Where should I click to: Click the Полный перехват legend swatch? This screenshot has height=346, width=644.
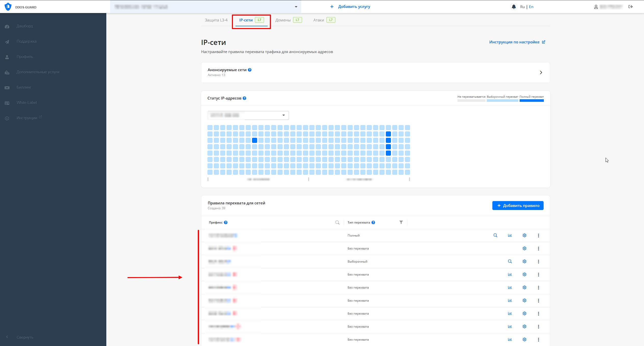click(x=532, y=101)
